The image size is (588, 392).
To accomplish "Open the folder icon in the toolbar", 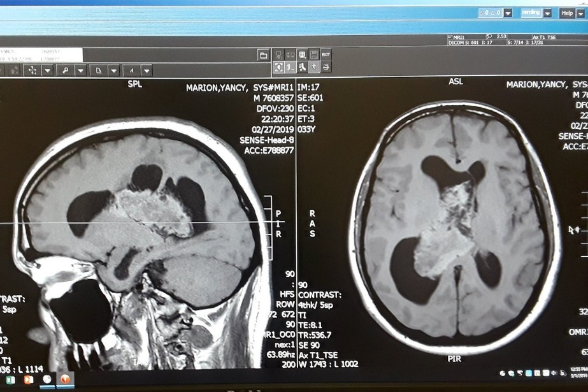I will pos(263,55).
